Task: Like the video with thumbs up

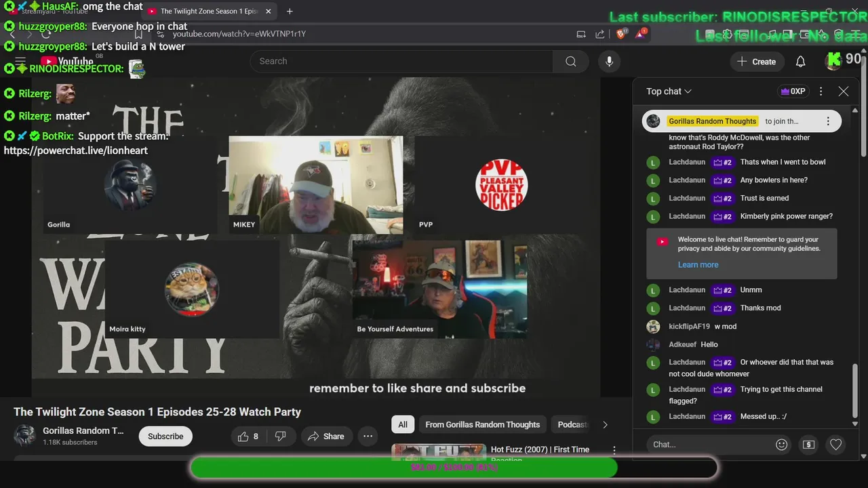Action: point(249,436)
